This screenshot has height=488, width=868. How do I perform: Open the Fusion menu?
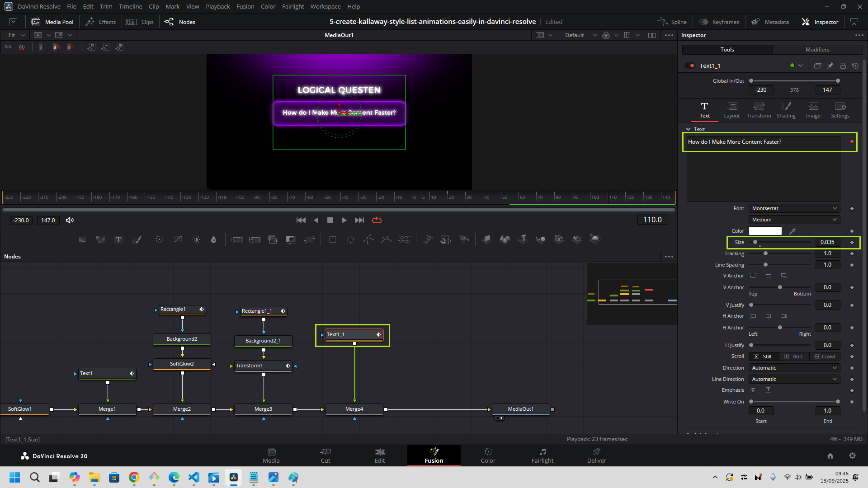(x=245, y=6)
